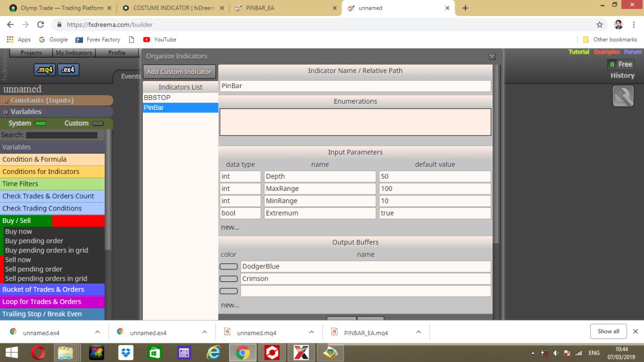Click Add Custom Indicator button
644x362 pixels.
click(x=180, y=71)
